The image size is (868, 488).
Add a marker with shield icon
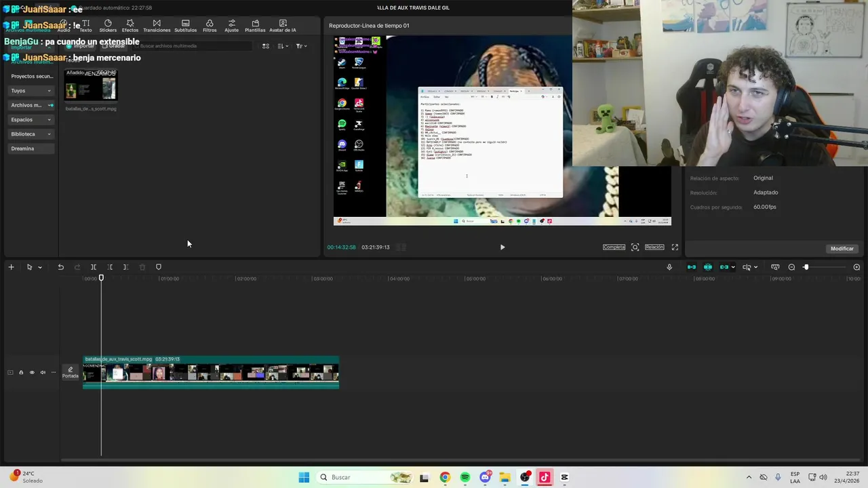click(x=159, y=267)
